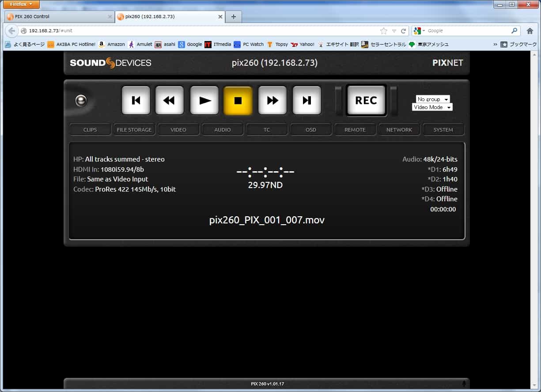Click the 29.97ND frame rate readout
This screenshot has height=392, width=541.
[x=265, y=185]
